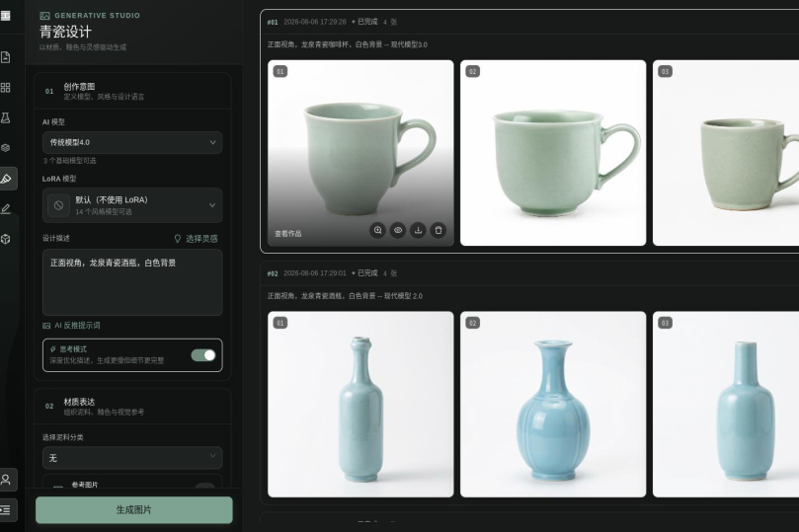The width and height of the screenshot is (799, 532).
Task: Select the highlighted brush design icon in sidebar
Action: click(x=7, y=179)
